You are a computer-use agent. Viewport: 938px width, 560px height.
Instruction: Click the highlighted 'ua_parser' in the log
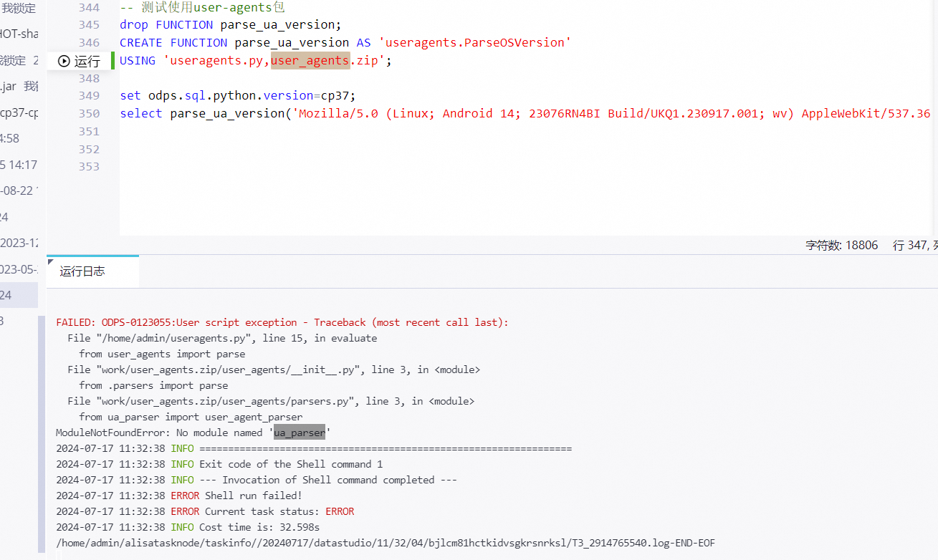(x=300, y=433)
